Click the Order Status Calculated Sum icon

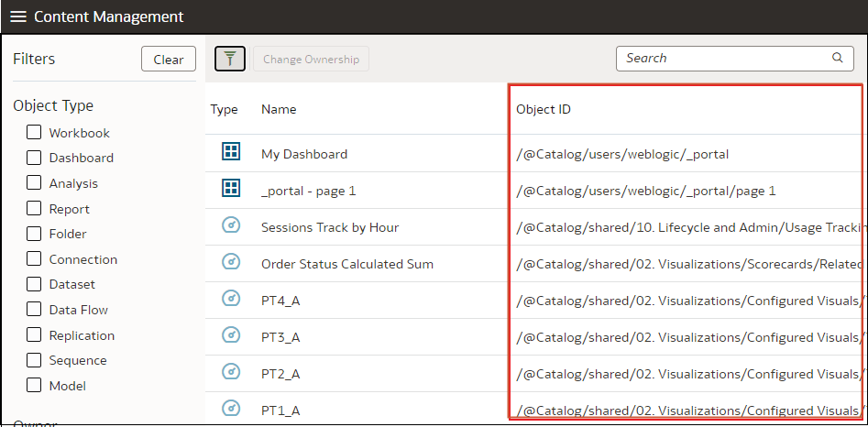point(231,262)
